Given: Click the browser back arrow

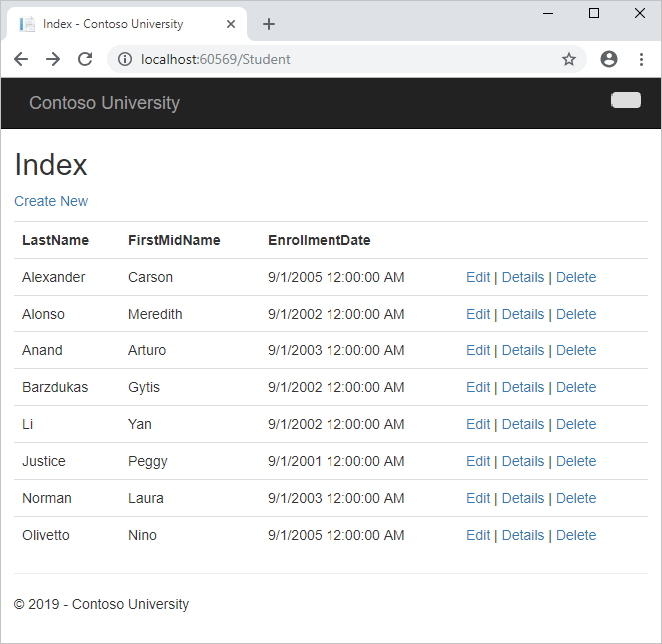Looking at the screenshot, I should [21, 59].
